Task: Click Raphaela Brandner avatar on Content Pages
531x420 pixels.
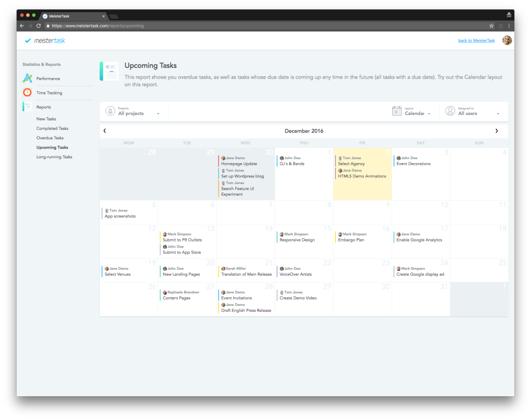Action: tap(165, 292)
